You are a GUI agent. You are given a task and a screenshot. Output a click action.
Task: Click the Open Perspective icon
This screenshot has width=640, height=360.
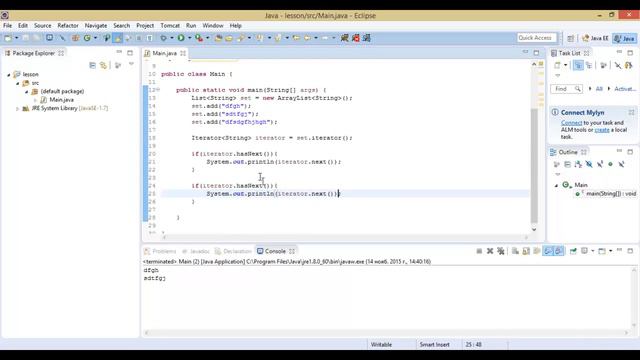point(571,38)
